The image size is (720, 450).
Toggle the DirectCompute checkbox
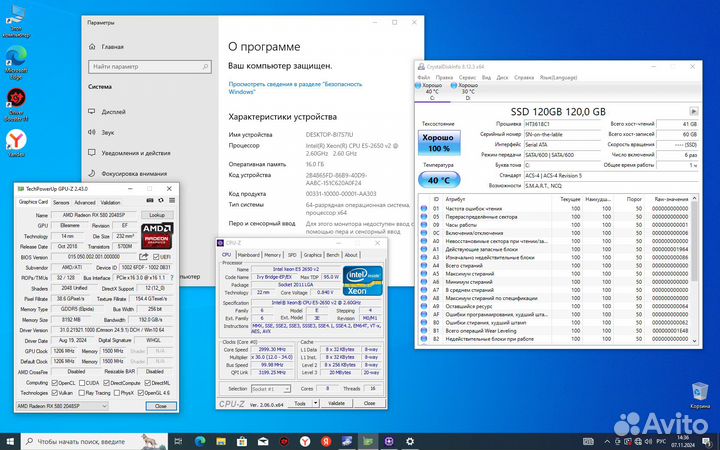pyautogui.click(x=106, y=382)
